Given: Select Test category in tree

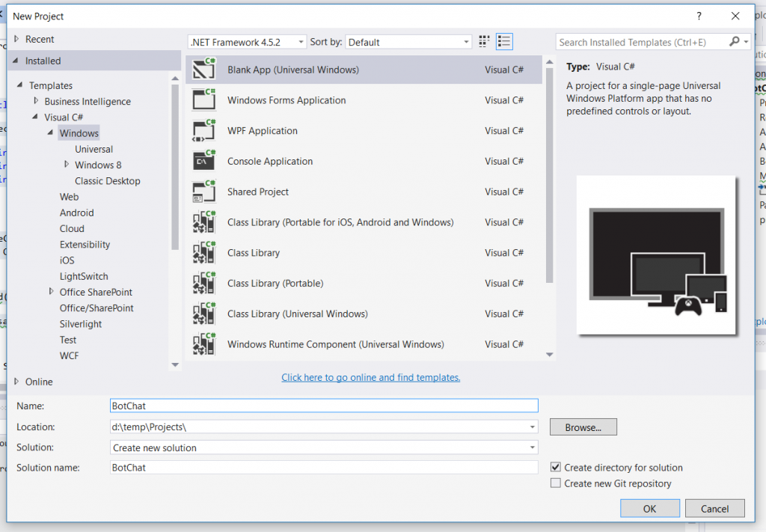Looking at the screenshot, I should click(x=68, y=340).
